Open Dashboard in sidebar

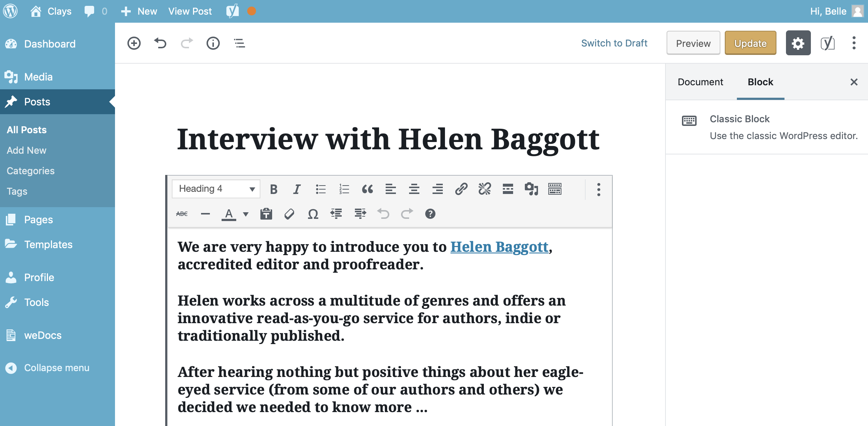click(x=58, y=44)
